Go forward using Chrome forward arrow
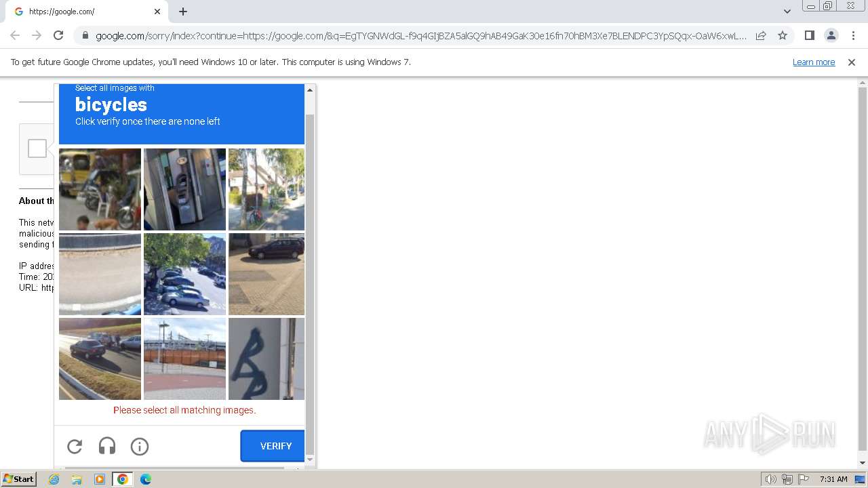This screenshot has width=868, height=488. coord(37,35)
